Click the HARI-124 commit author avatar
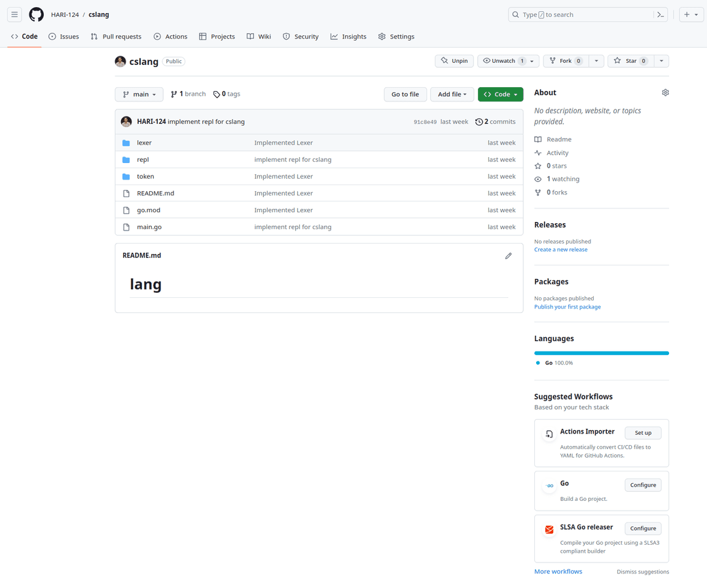This screenshot has height=588, width=707. tap(126, 122)
